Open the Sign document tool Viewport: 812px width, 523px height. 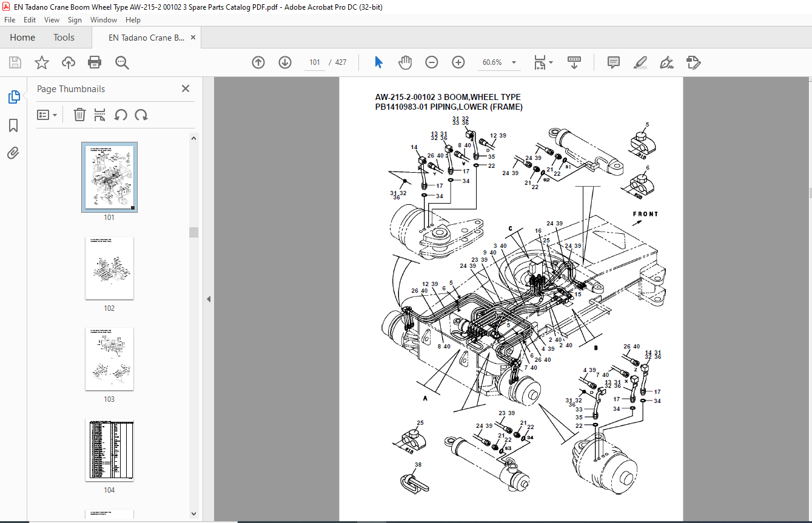(666, 62)
